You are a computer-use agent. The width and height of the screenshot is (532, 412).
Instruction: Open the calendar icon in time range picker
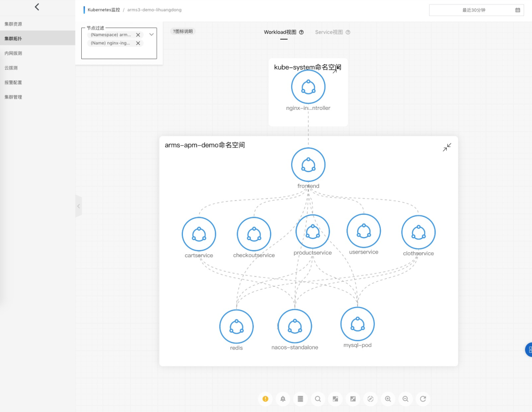pyautogui.click(x=518, y=10)
